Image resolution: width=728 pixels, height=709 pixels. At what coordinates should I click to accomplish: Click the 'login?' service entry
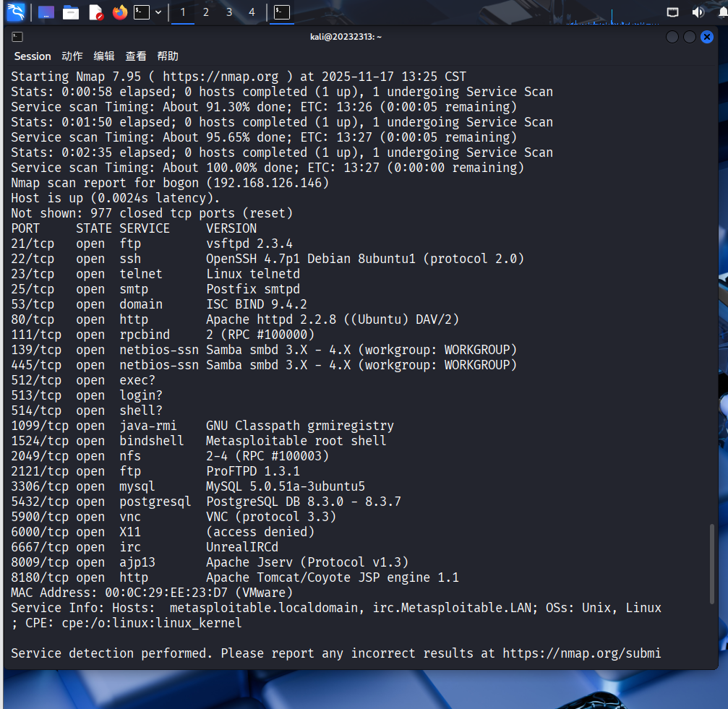click(x=141, y=395)
